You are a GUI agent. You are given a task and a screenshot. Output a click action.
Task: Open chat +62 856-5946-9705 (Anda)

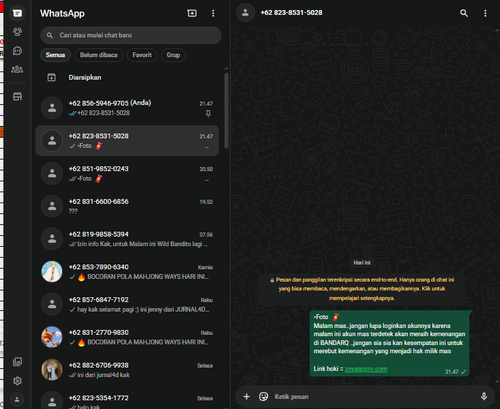pyautogui.click(x=127, y=108)
